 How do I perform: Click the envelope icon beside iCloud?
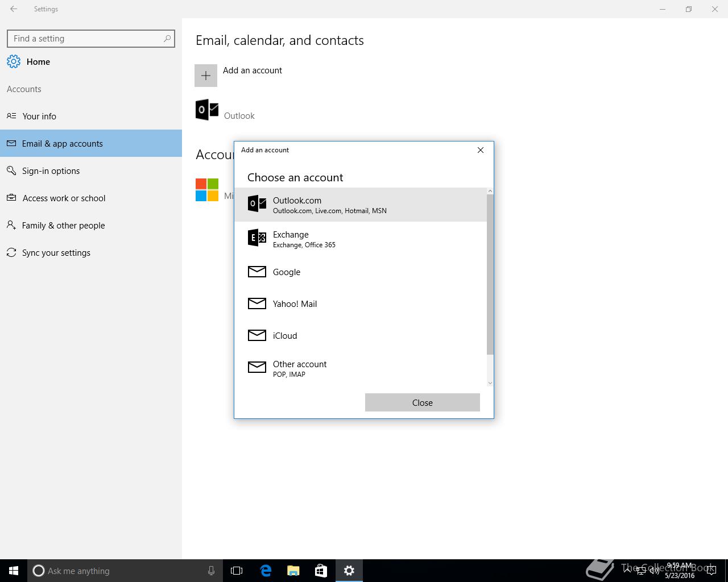[x=257, y=335]
